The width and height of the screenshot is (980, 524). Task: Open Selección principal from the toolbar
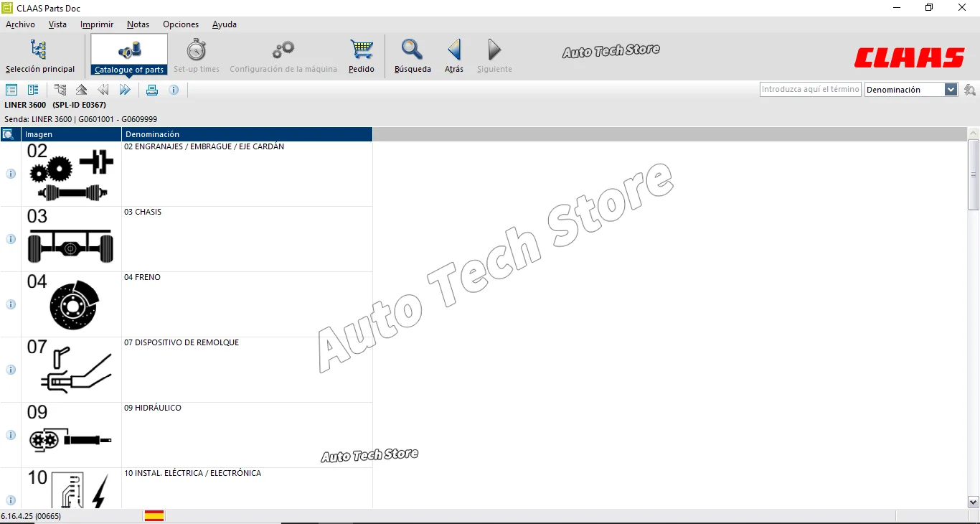pyautogui.click(x=39, y=56)
